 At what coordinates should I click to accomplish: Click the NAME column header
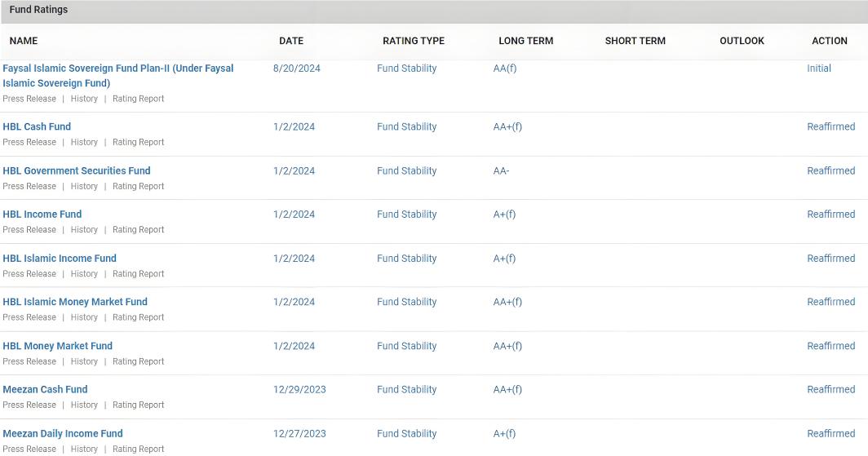23,41
